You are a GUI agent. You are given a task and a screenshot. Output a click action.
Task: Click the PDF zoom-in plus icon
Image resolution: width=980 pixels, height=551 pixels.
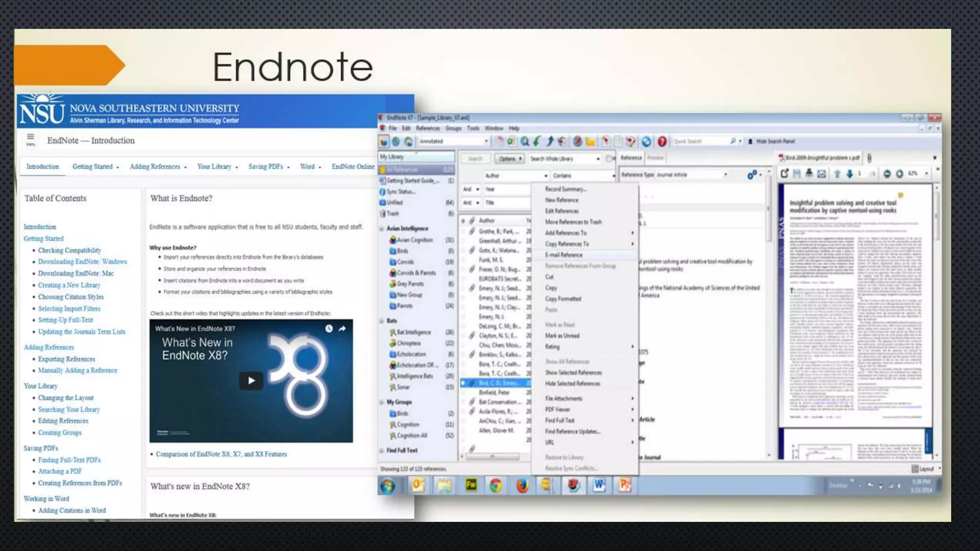tap(899, 174)
